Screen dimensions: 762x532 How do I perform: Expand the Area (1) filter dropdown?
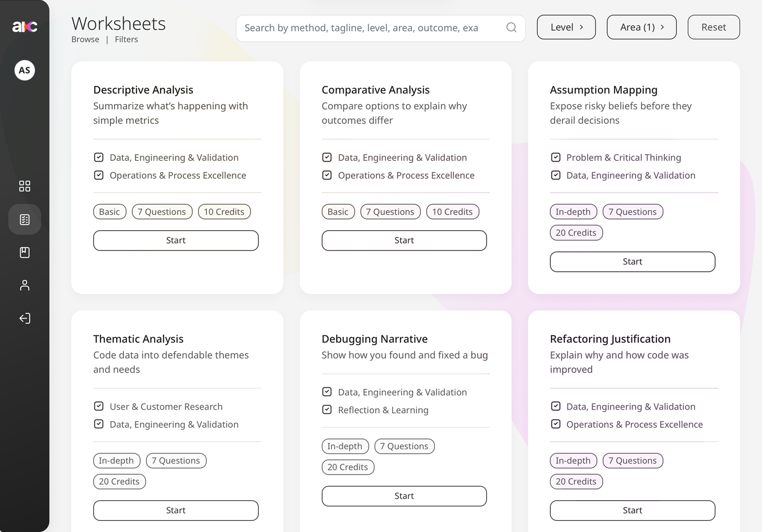[x=641, y=27]
